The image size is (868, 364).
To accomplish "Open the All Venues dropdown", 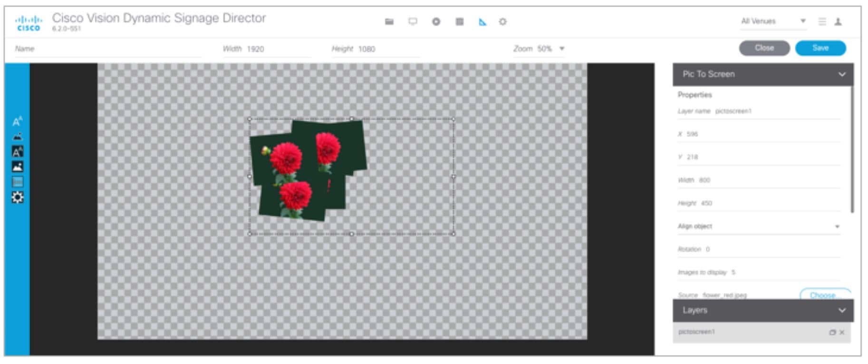I will (773, 21).
